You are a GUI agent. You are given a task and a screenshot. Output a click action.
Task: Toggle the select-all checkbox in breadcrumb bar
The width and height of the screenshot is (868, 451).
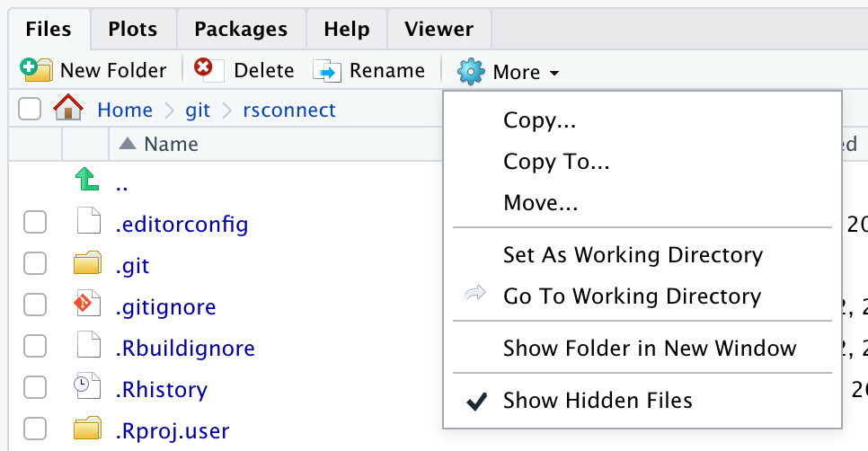click(30, 110)
